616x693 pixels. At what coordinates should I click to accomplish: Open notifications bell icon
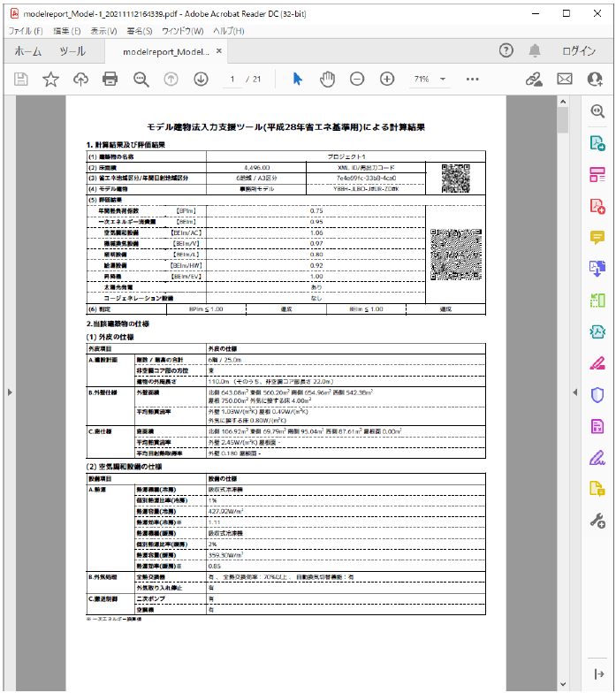click(535, 50)
